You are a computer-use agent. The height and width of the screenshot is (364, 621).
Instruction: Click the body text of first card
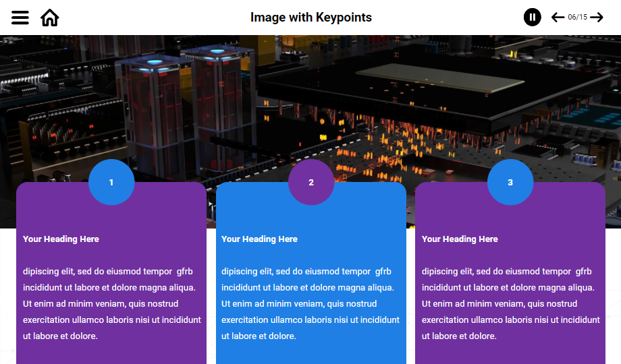pos(111,303)
